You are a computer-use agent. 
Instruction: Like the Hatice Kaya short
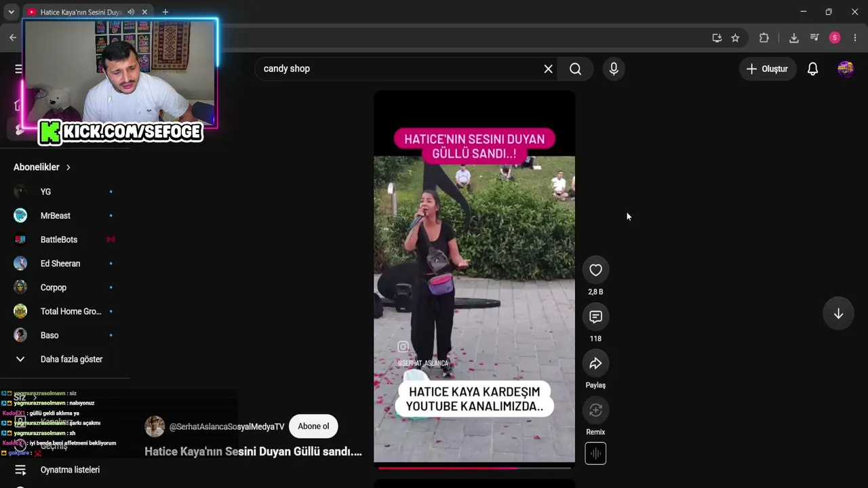click(595, 270)
